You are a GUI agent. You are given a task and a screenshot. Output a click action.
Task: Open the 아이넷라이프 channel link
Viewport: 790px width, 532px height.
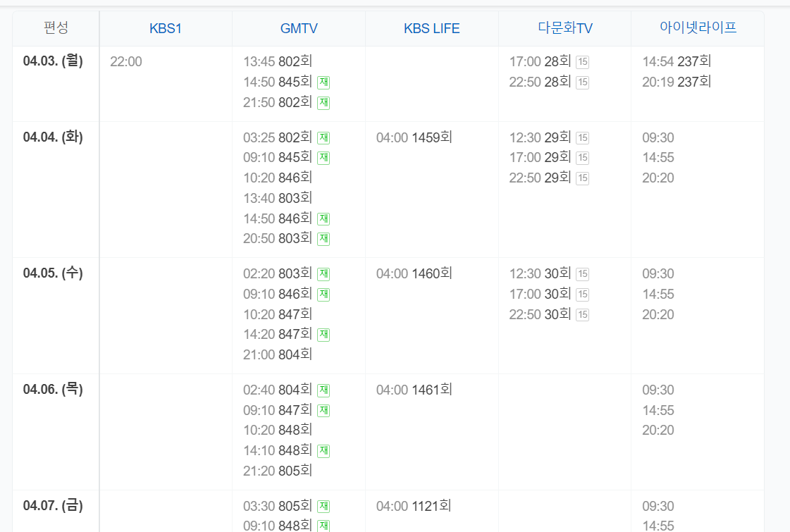698,27
